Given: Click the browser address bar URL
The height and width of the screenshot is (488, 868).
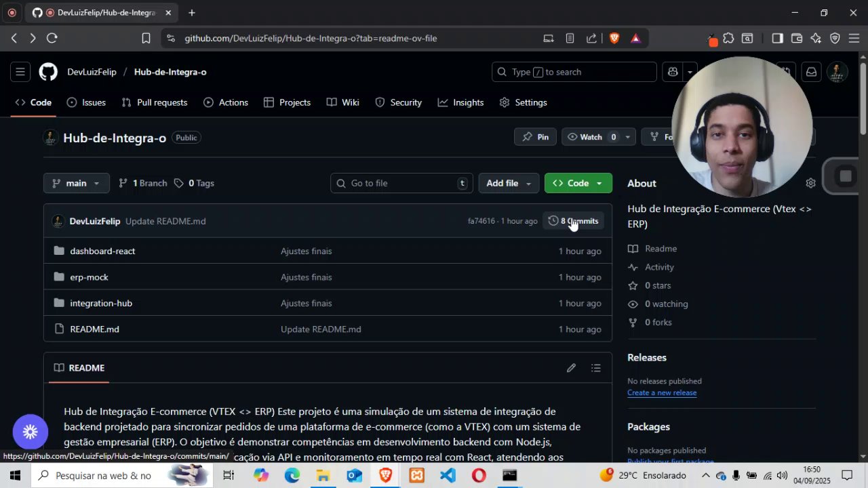Looking at the screenshot, I should click(311, 39).
